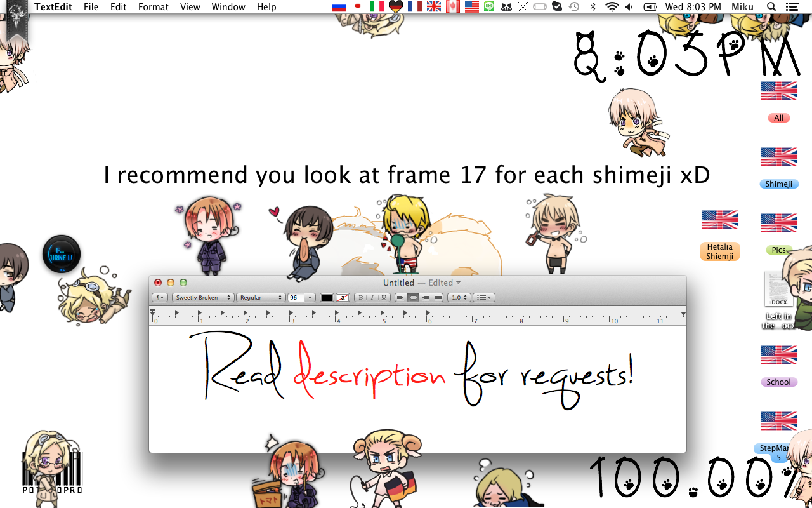Viewport: 812px width, 508px height.
Task: Open the volume control icon
Action: pos(629,7)
